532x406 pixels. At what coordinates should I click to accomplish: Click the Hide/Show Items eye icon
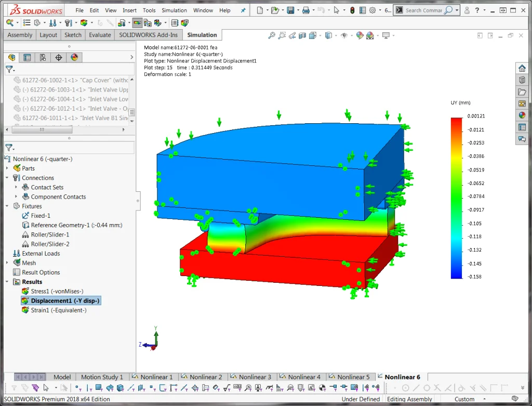(344, 35)
